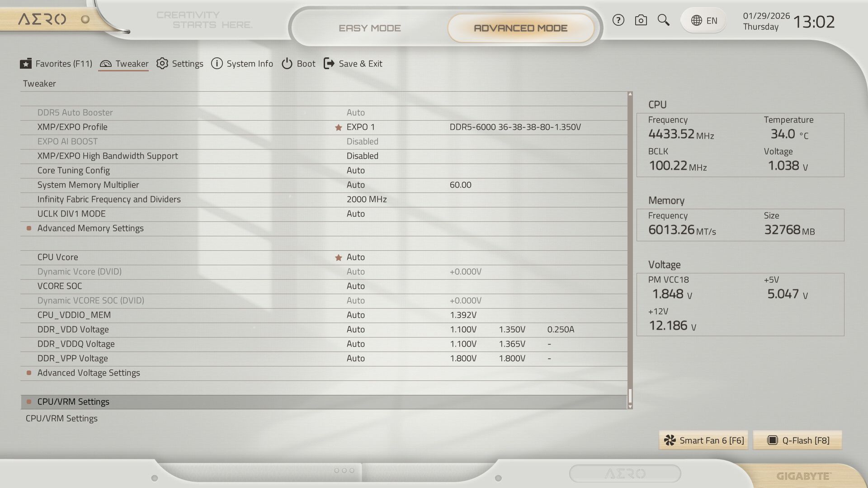Image resolution: width=868 pixels, height=488 pixels.
Task: Expand Advanced Voltage Settings submenu
Action: pyautogui.click(x=89, y=373)
